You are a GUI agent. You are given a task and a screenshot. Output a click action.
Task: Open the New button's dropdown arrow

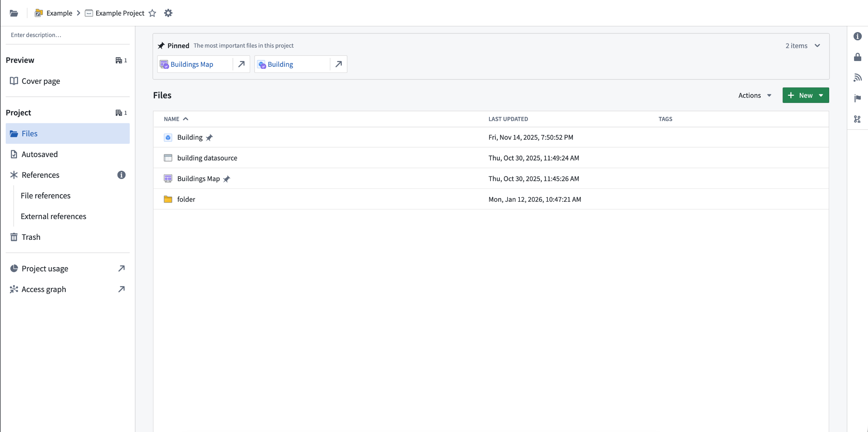coord(822,95)
